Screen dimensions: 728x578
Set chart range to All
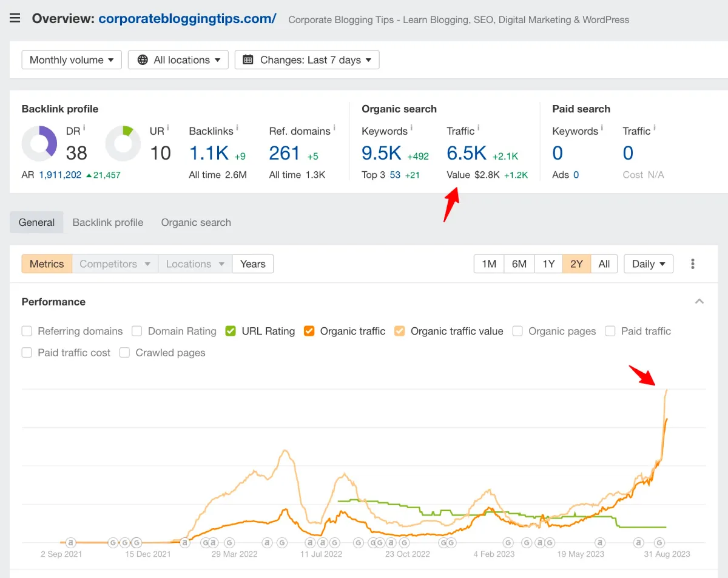(604, 264)
